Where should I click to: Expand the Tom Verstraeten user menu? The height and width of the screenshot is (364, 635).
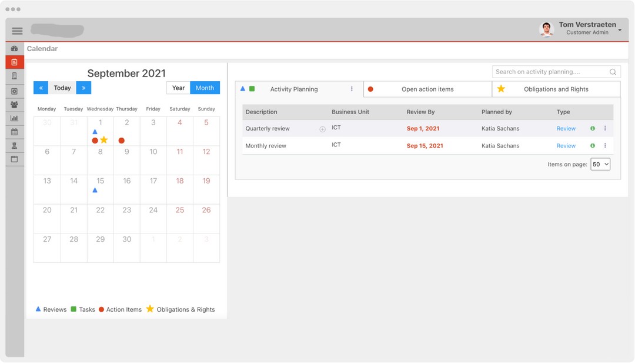(620, 30)
